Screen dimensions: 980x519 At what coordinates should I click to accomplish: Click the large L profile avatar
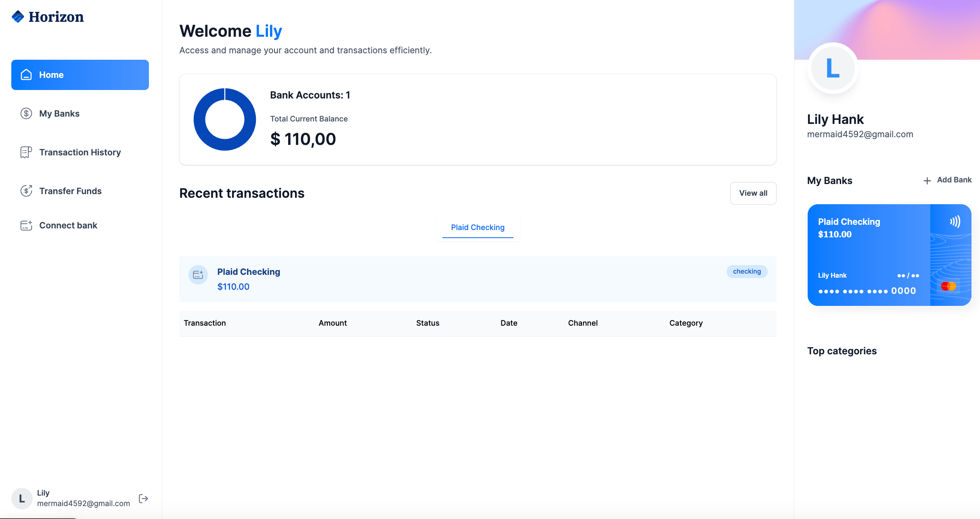(833, 68)
